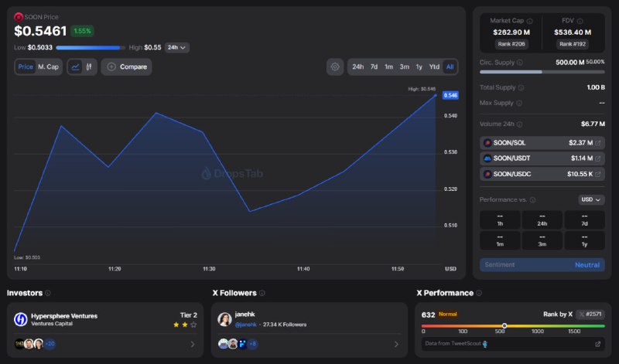
Task: Open Market Cap info icon
Action: [530, 21]
